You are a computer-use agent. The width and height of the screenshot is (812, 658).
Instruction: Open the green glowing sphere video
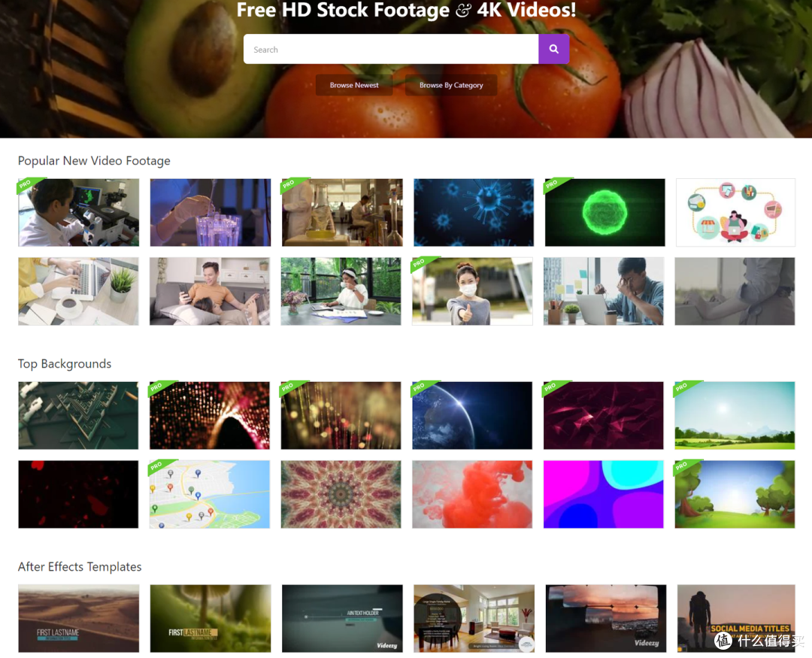point(604,212)
